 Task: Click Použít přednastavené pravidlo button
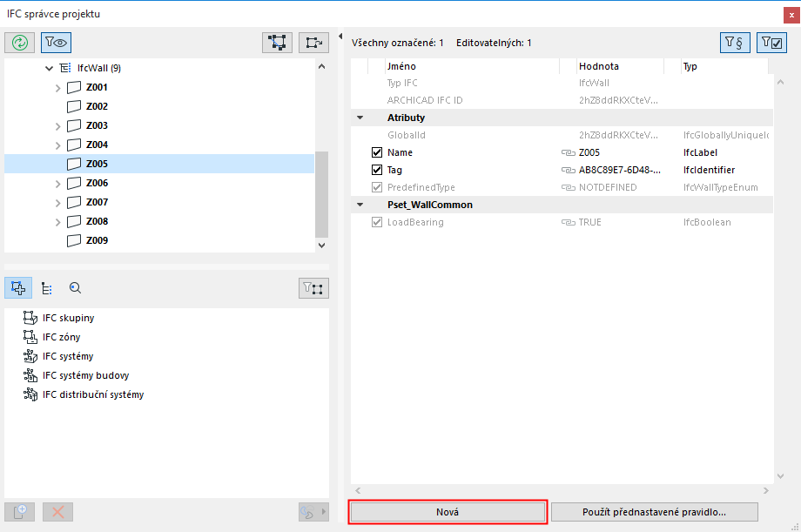click(x=655, y=512)
